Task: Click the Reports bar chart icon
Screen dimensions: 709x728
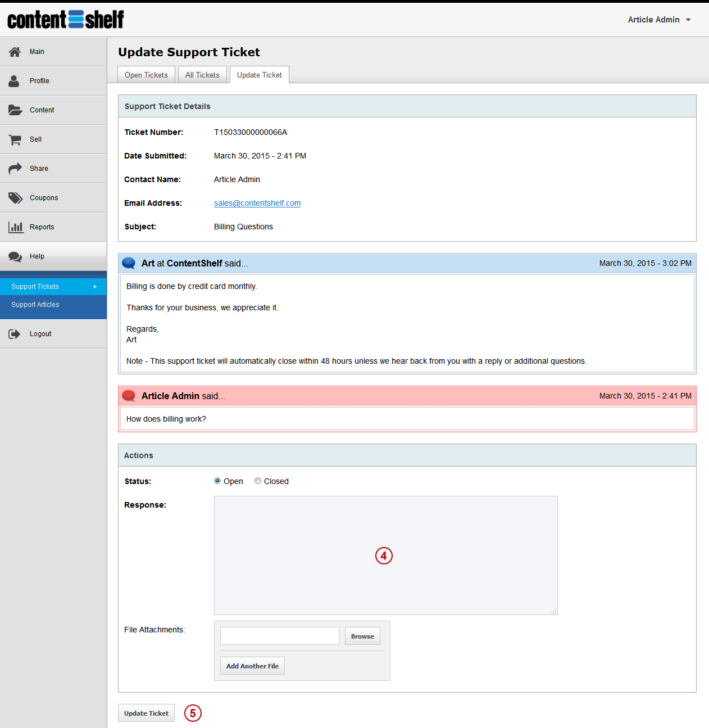Action: point(16,227)
